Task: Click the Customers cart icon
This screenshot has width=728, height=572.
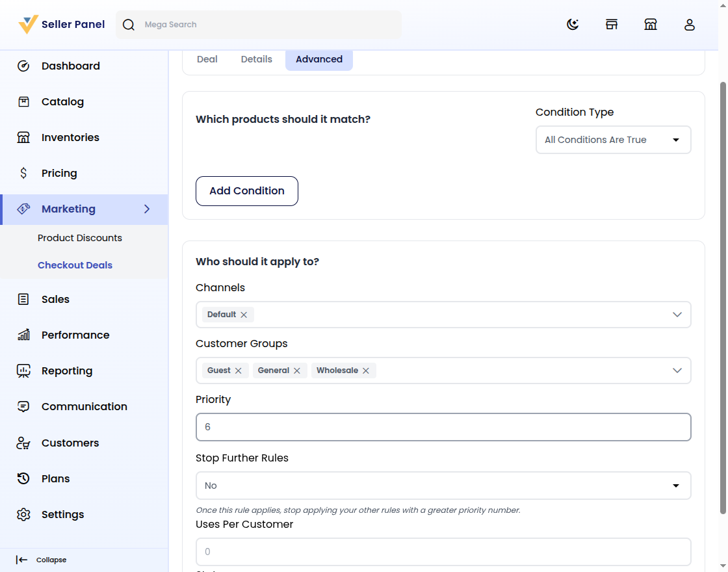Action: tap(23, 443)
